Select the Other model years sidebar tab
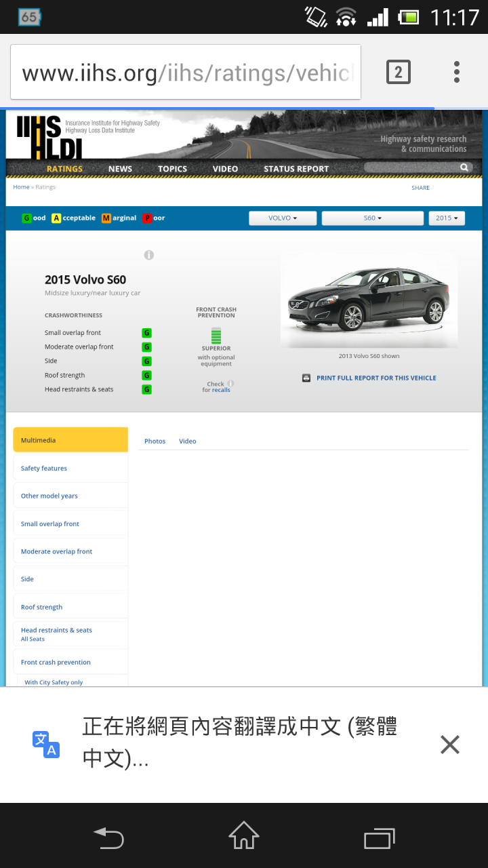The height and width of the screenshot is (868, 488). [70, 496]
